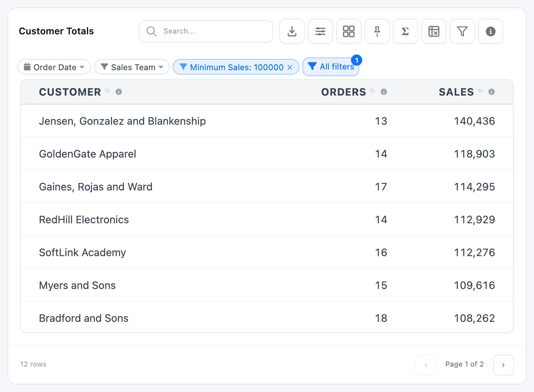The width and height of the screenshot is (534, 392).
Task: Click the download export icon
Action: (292, 31)
